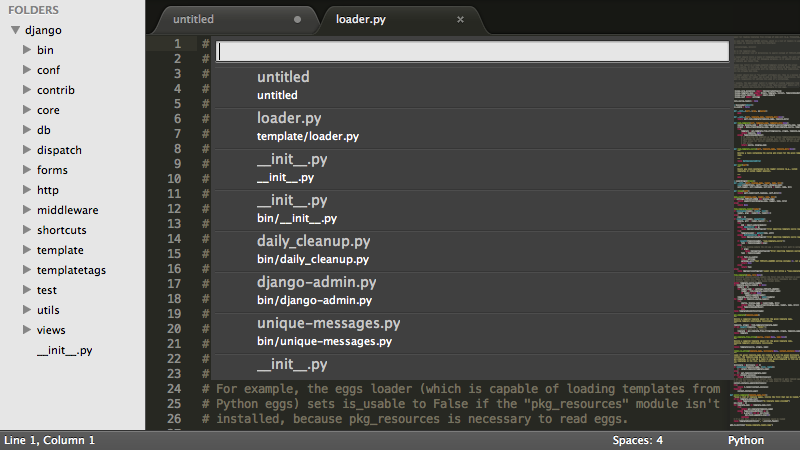800x450 pixels.
Task: Select the core folder name
Action: [48, 110]
